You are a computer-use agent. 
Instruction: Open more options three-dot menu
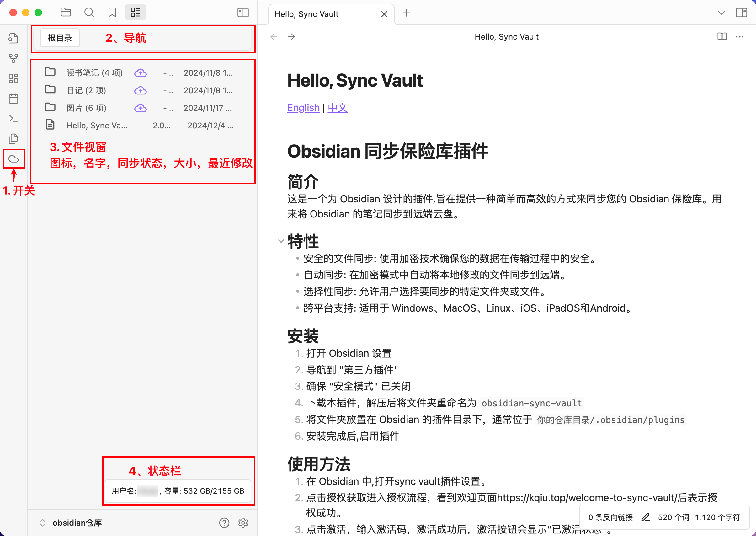point(739,37)
